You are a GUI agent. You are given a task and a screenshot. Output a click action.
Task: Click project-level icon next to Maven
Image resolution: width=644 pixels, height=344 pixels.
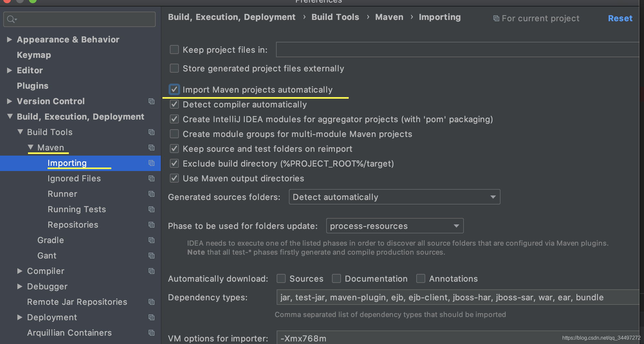click(x=152, y=148)
